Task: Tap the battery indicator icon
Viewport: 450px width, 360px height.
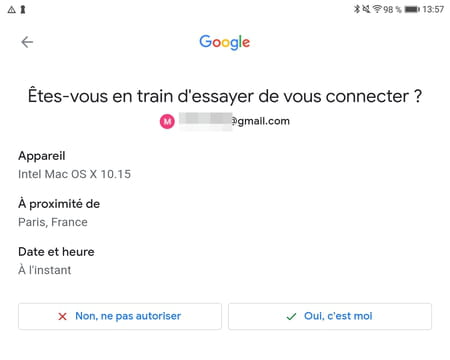Action: [412, 9]
